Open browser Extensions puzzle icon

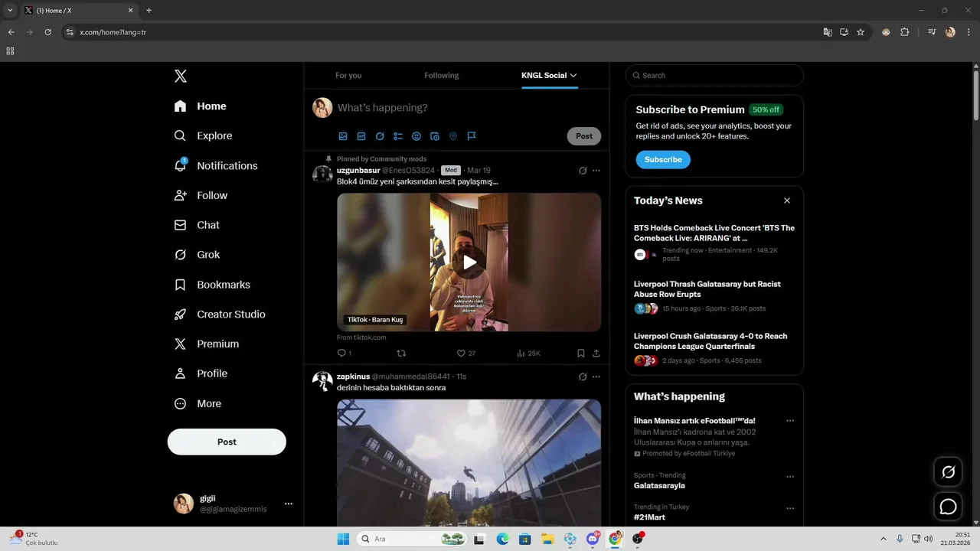(x=904, y=32)
